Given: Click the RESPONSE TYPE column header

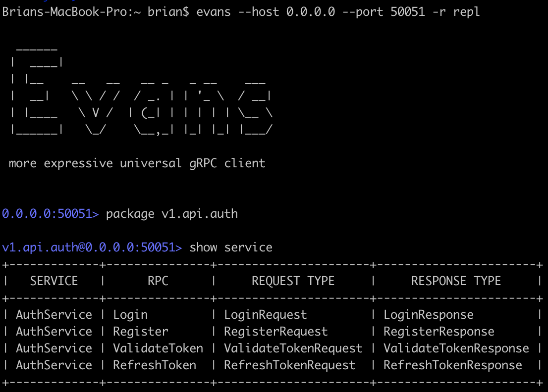Looking at the screenshot, I should coord(456,281).
